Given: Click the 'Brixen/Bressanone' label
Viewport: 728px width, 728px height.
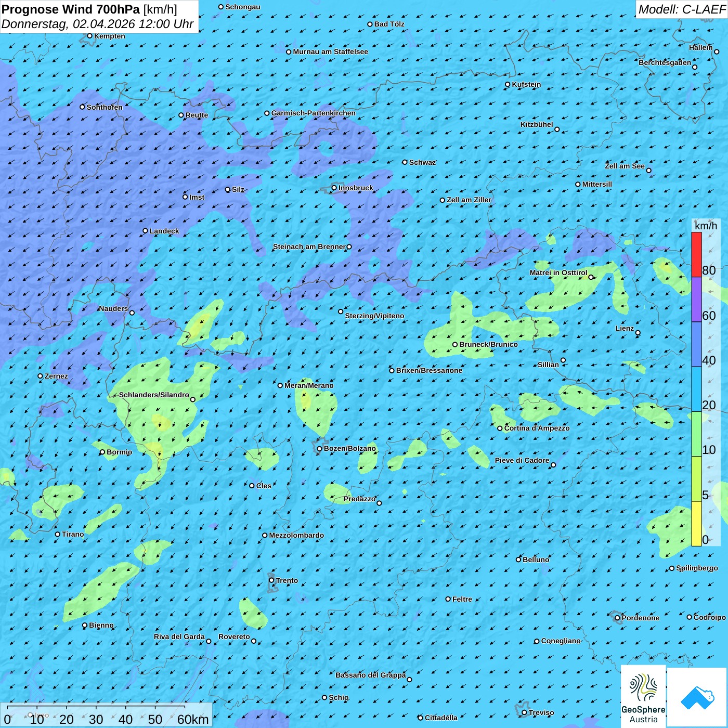Looking at the screenshot, I should pyautogui.click(x=429, y=370).
